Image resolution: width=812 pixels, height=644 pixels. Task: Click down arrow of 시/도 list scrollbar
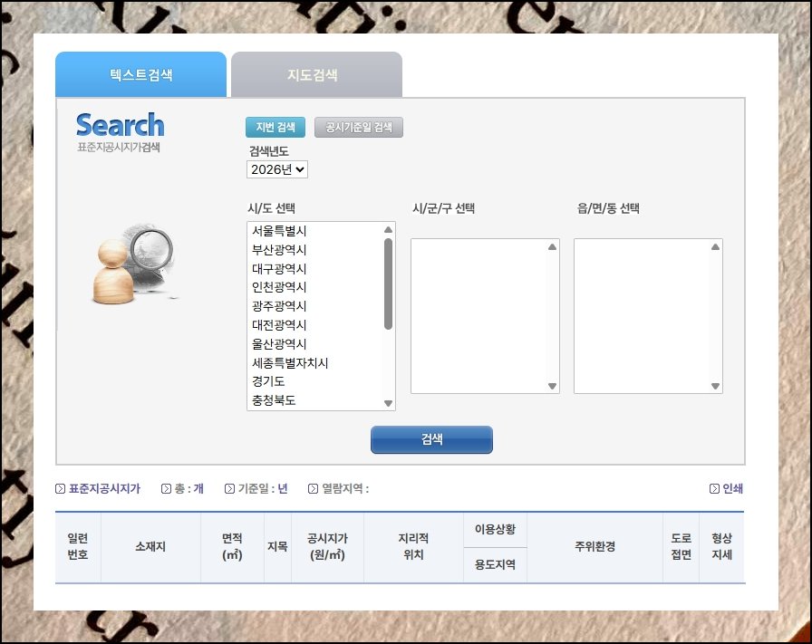[389, 403]
